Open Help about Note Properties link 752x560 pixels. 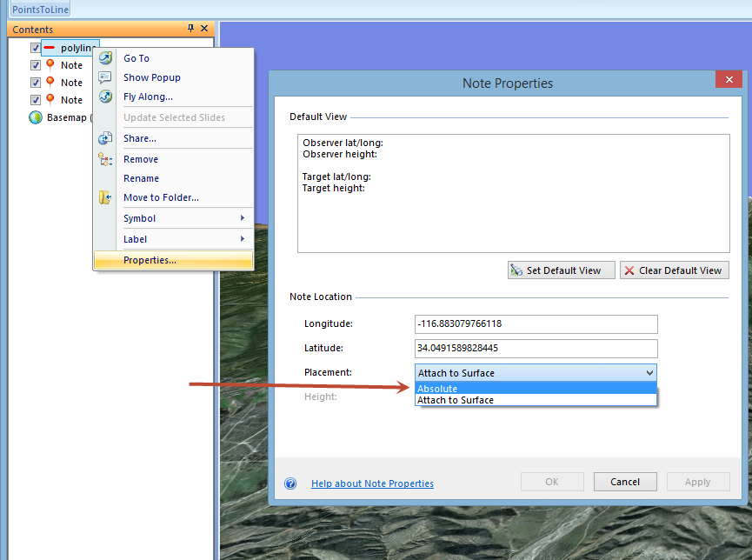[x=372, y=483]
